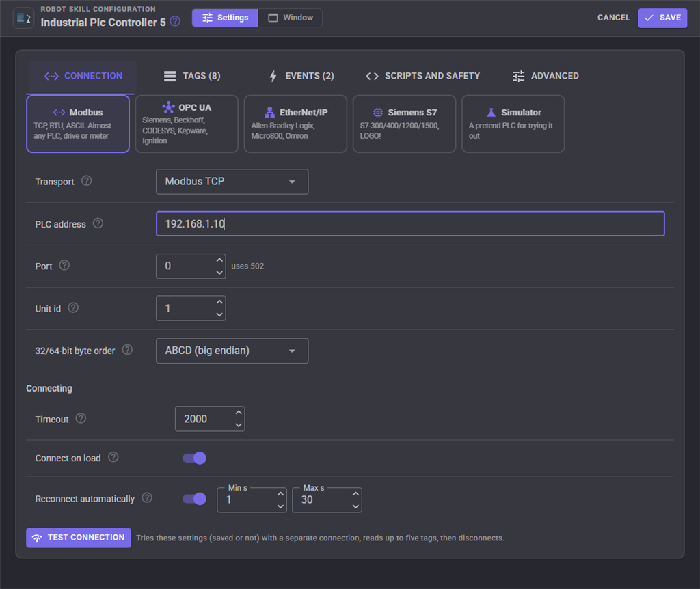Viewport: 700px width, 589px height.
Task: Open help for the Transport field
Action: [87, 180]
